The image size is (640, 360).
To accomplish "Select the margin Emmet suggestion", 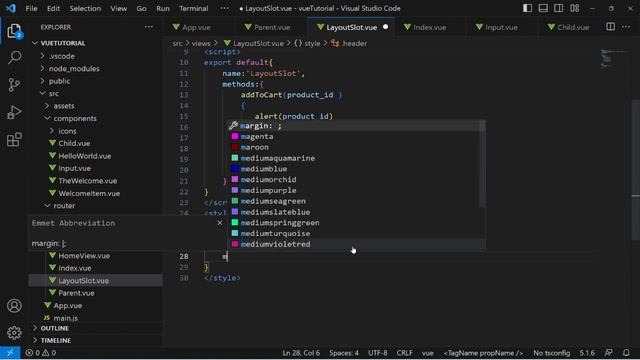I will click(356, 126).
